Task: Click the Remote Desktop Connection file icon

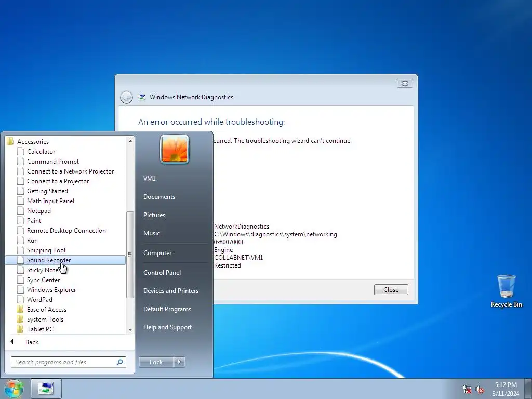Action: tap(21, 230)
